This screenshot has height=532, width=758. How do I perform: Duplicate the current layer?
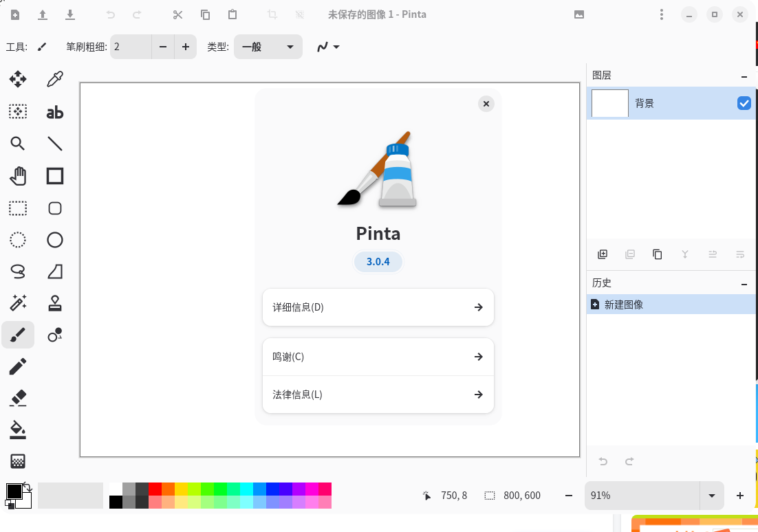coord(657,254)
